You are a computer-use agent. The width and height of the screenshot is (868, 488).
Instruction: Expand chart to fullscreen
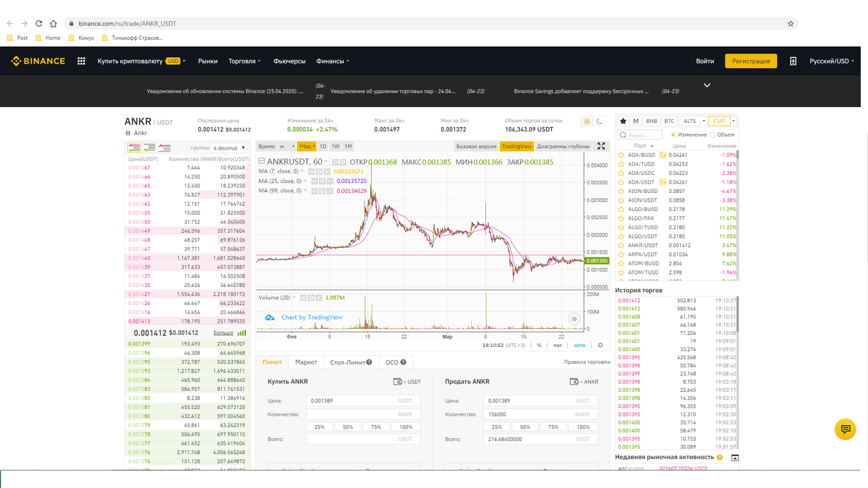point(601,146)
